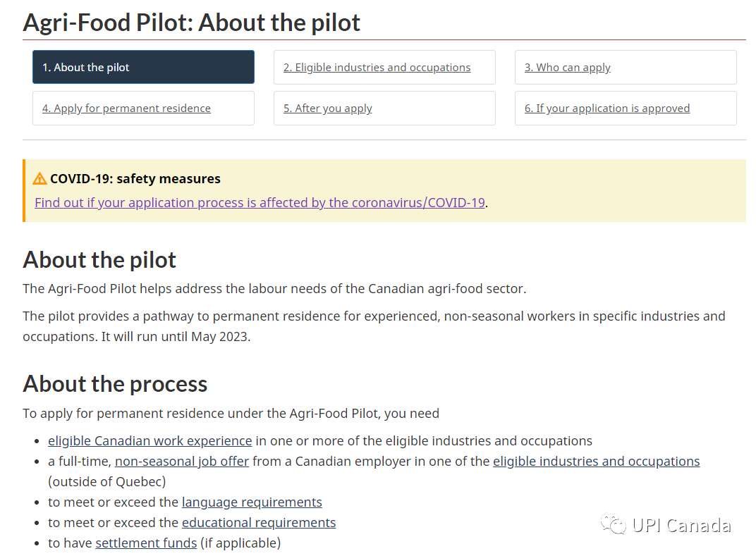The height and width of the screenshot is (556, 756).
Task: Go to the "3. Who can apply" tab
Action: [567, 68]
